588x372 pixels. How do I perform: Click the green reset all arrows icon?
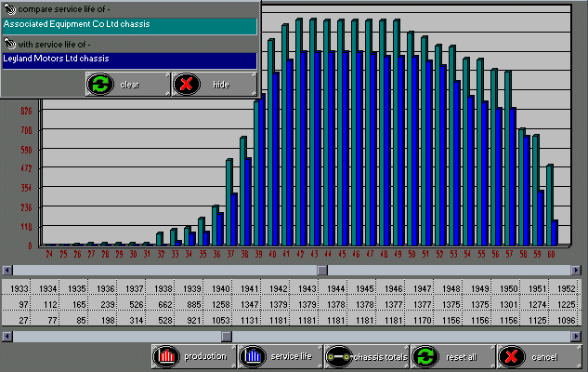425,356
